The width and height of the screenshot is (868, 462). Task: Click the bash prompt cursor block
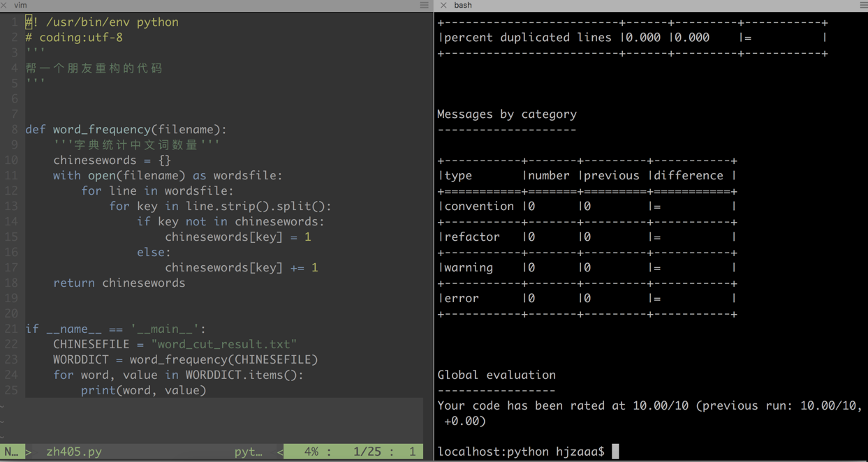pos(615,452)
